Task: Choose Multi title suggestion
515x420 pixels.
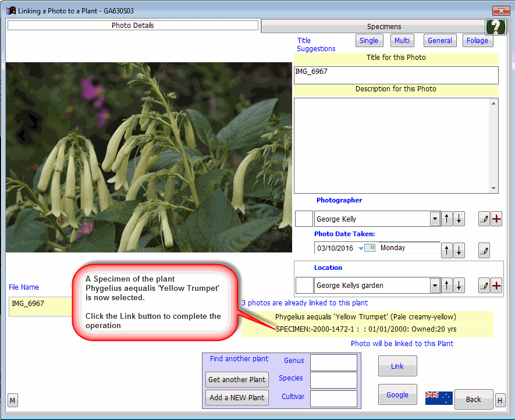Action: click(x=402, y=41)
